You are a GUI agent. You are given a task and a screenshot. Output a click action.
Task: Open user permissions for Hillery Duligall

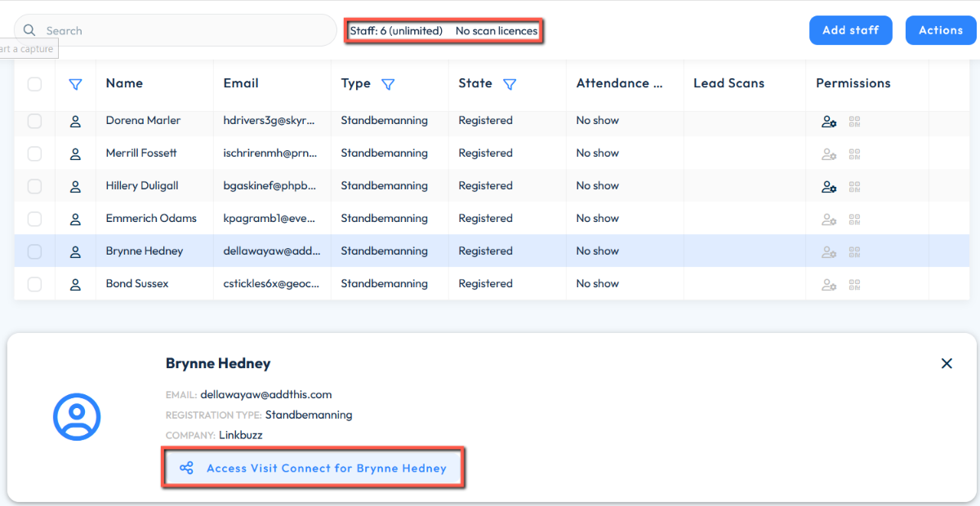(829, 187)
